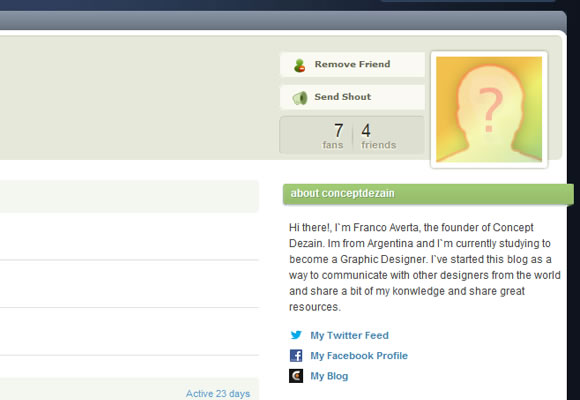Click the Twitter bird icon

296,335
